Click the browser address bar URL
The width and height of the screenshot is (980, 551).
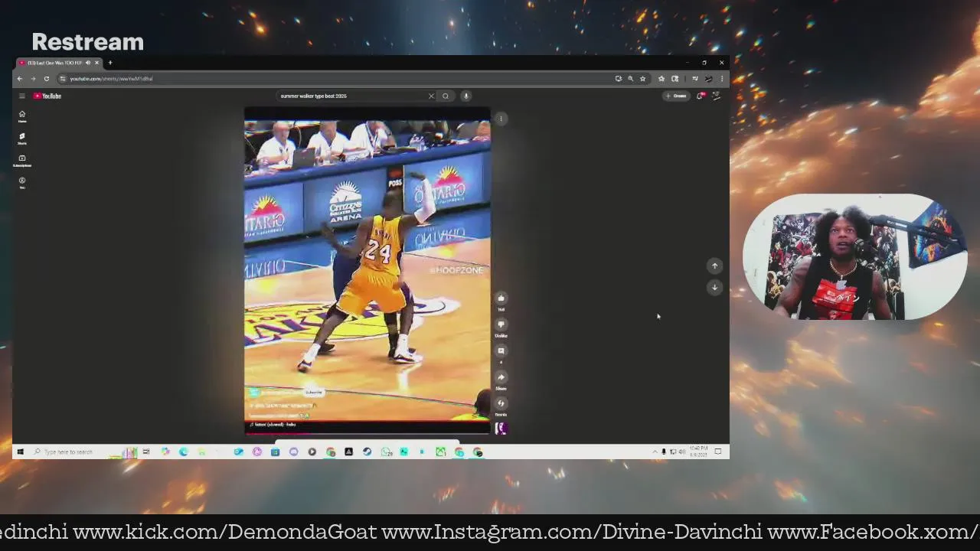[111, 79]
